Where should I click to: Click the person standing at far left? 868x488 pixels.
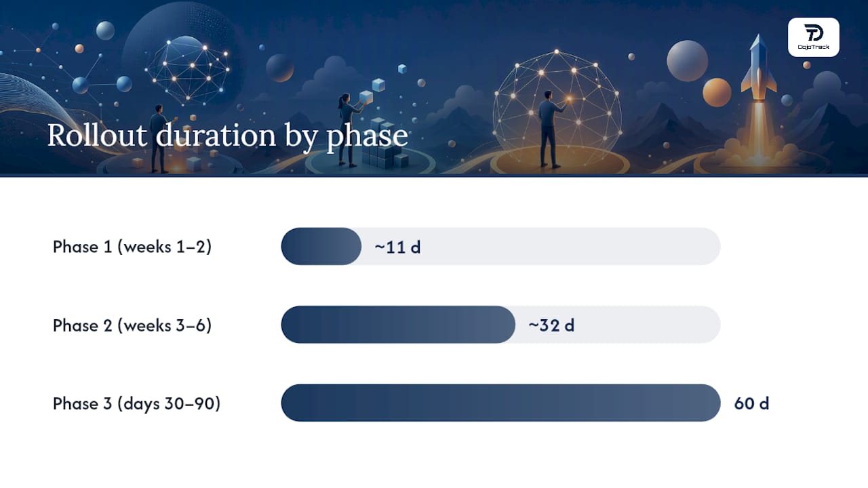[x=159, y=138]
